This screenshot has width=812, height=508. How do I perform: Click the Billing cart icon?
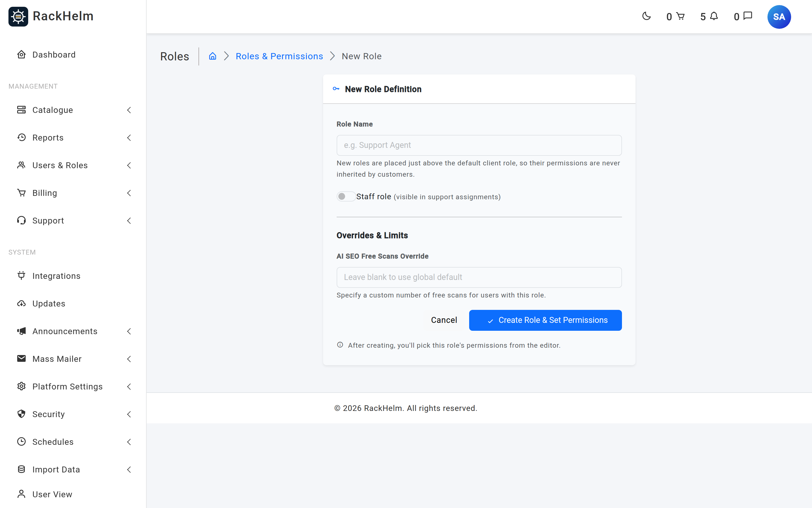pos(21,193)
